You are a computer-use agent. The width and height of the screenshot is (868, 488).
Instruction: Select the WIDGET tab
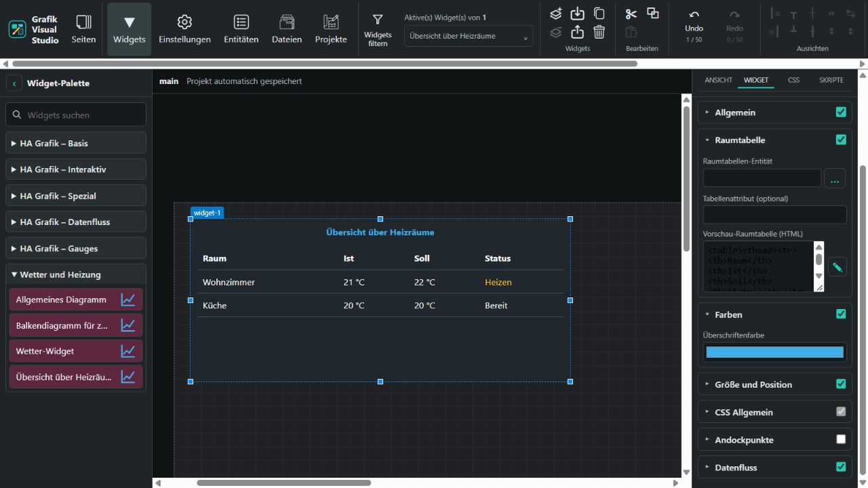coord(756,80)
